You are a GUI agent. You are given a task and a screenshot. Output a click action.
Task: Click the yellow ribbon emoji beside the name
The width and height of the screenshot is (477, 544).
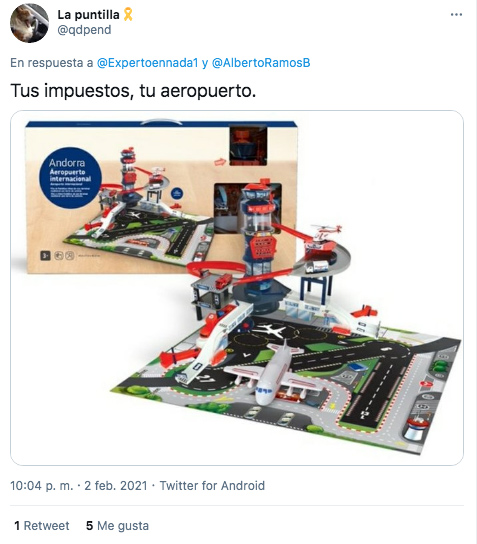pyautogui.click(x=128, y=14)
